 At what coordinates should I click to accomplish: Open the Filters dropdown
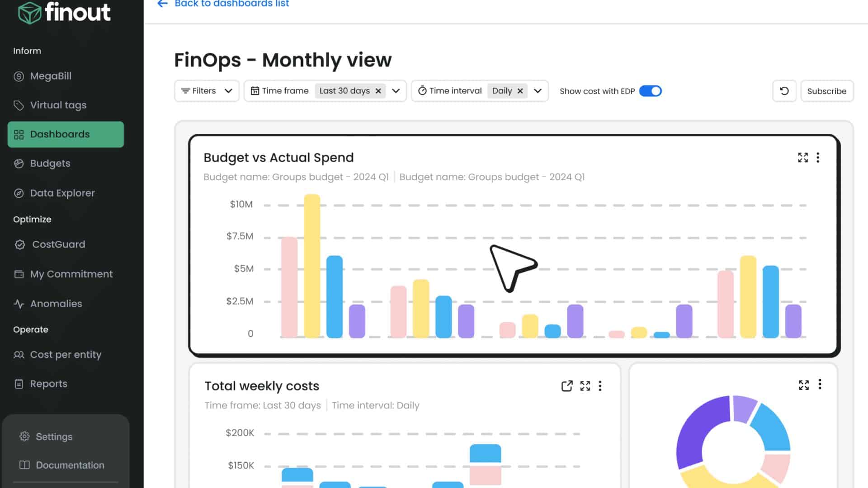point(207,91)
